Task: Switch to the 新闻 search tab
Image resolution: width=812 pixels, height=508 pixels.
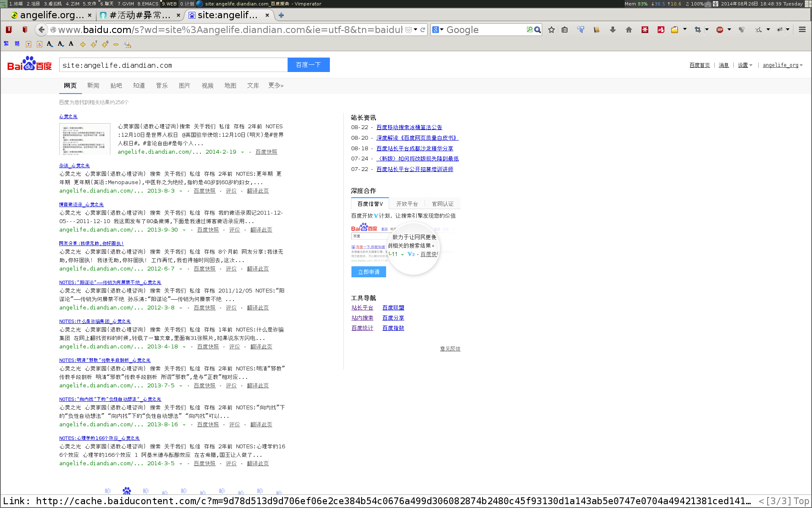Action: (x=93, y=86)
